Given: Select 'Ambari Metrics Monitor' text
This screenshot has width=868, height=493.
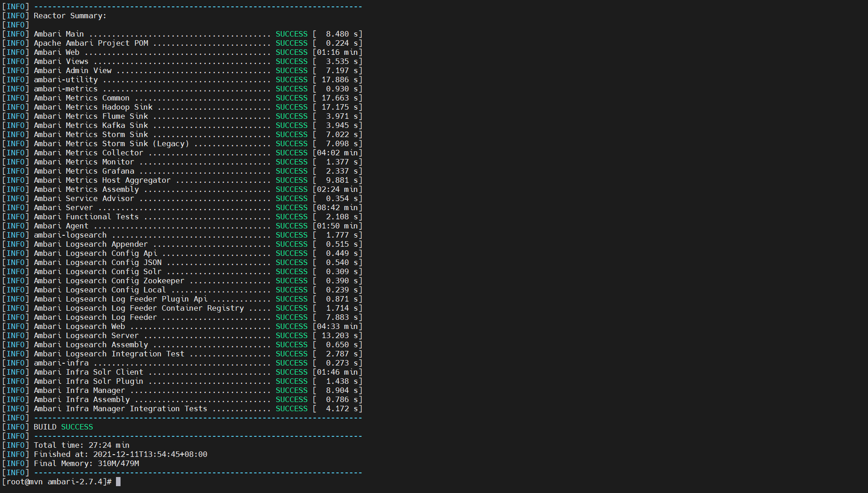Looking at the screenshot, I should pyautogui.click(x=84, y=162).
